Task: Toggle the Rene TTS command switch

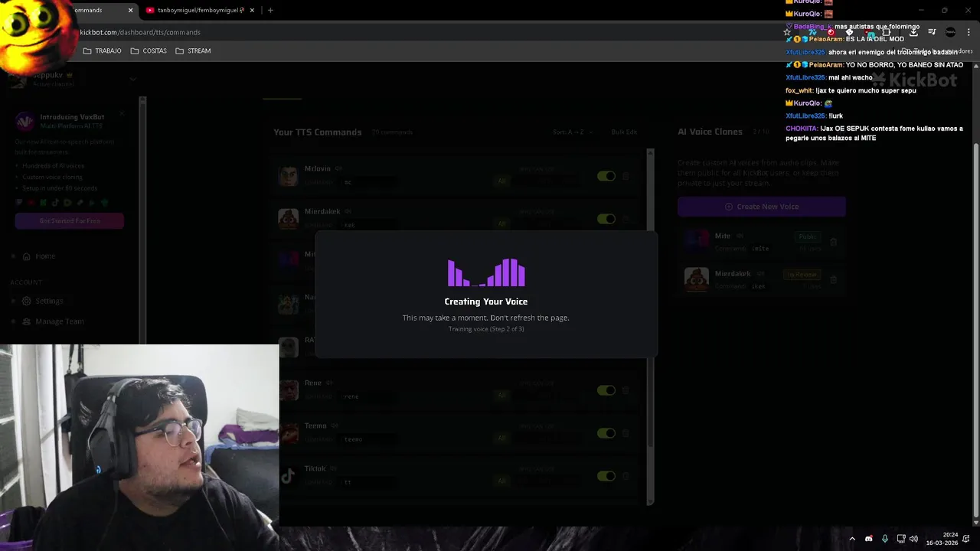Action: (x=606, y=390)
